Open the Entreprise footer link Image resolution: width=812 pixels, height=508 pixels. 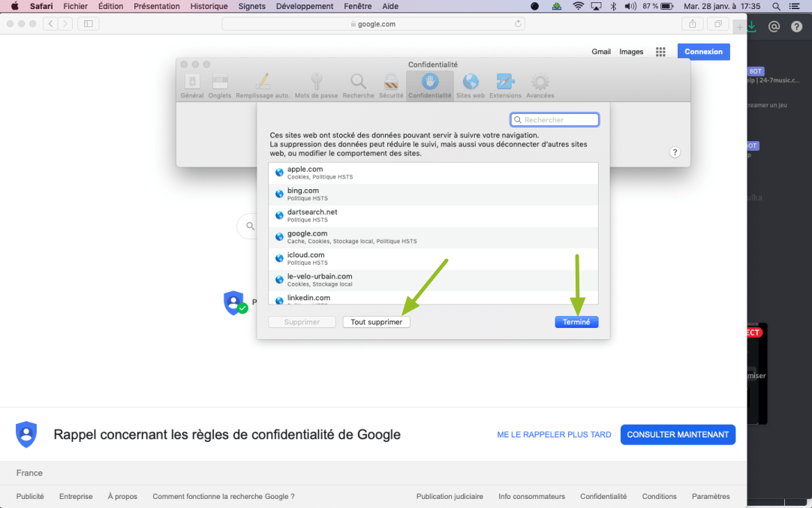coord(76,496)
